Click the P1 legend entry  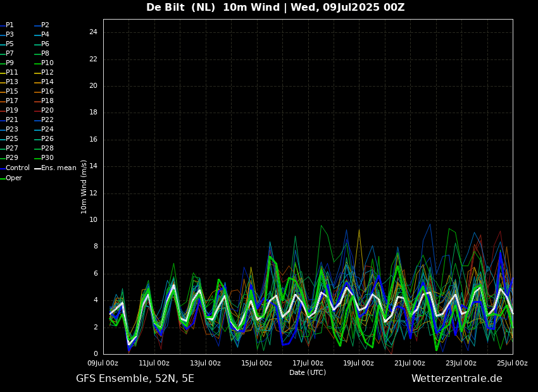tap(9, 25)
